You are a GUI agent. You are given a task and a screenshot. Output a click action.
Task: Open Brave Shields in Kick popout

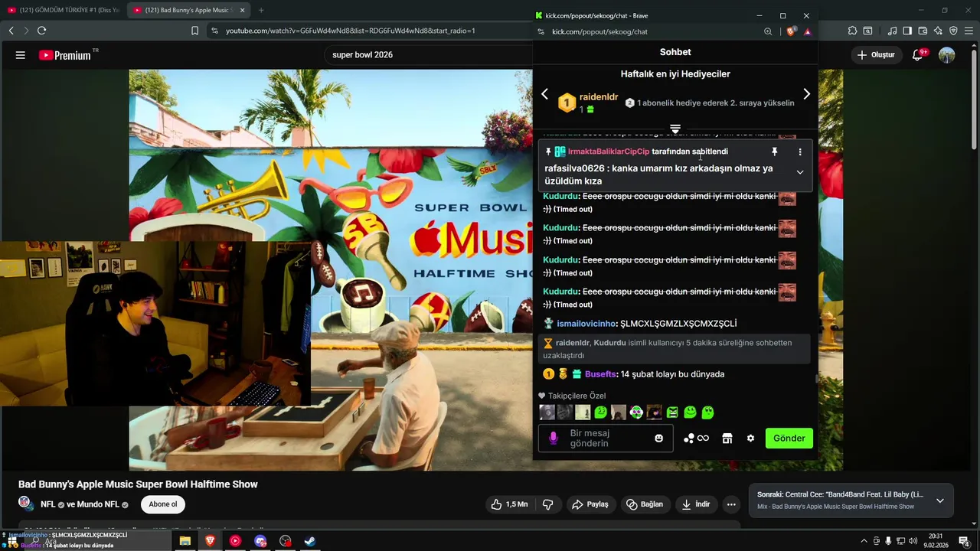tap(791, 31)
